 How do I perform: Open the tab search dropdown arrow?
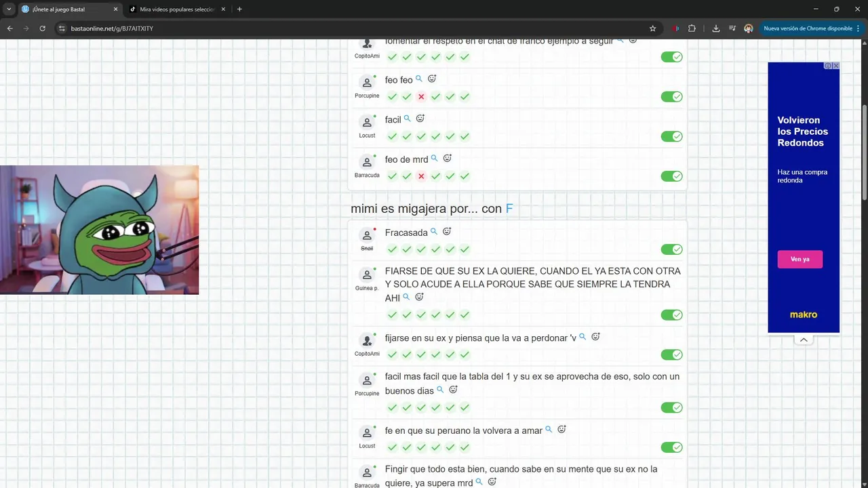click(x=9, y=9)
